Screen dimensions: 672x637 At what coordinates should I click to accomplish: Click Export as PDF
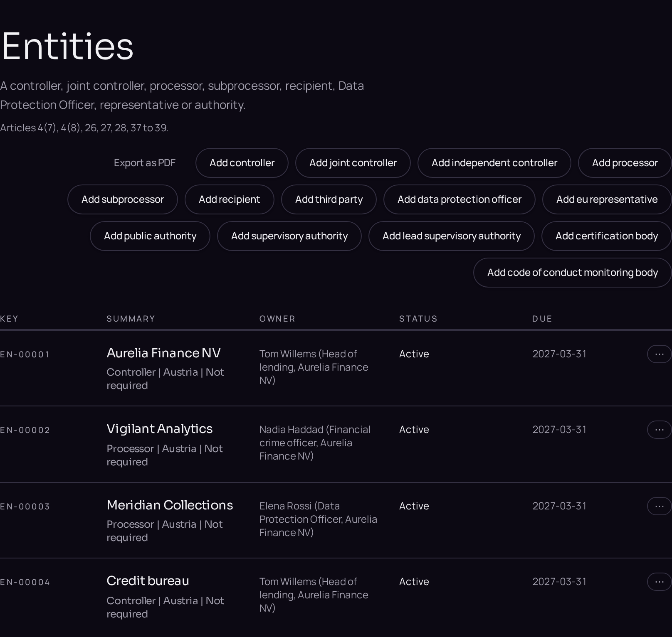(145, 163)
